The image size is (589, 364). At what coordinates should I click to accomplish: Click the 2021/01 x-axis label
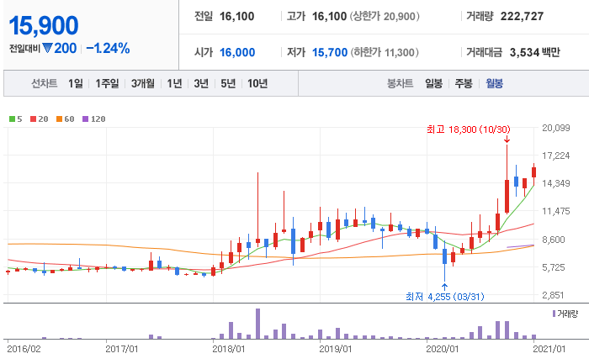549,349
